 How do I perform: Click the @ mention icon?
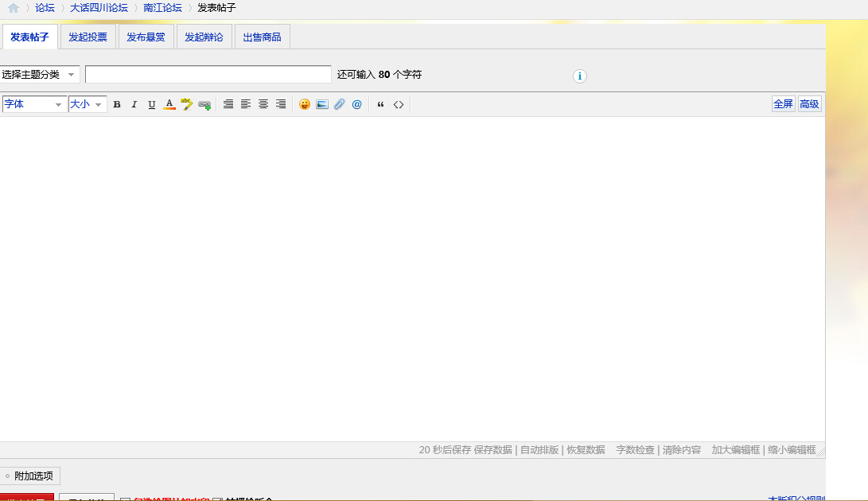pos(357,104)
